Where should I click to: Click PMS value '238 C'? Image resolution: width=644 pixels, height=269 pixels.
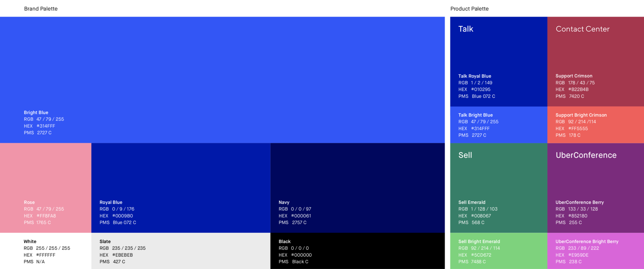(x=575, y=262)
